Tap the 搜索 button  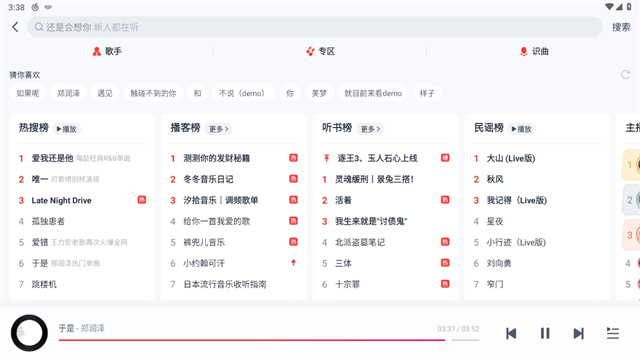pyautogui.click(x=621, y=27)
